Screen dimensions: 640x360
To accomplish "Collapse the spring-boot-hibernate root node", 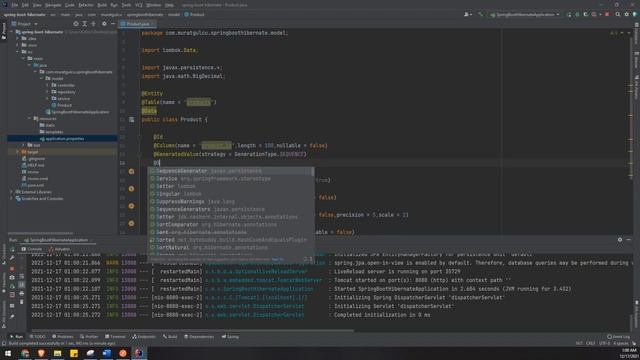I will [x=11, y=32].
